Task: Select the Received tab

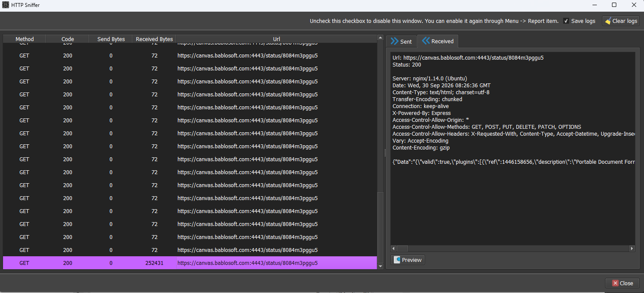Action: (x=438, y=41)
